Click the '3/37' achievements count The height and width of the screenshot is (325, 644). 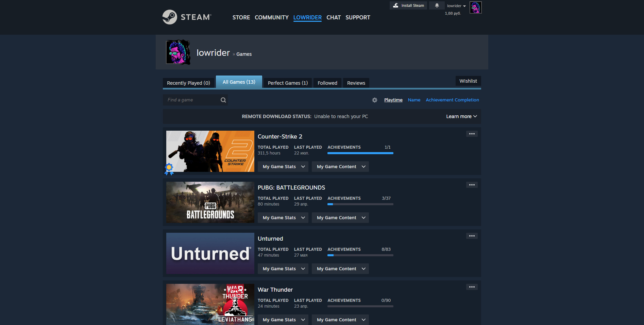point(386,198)
